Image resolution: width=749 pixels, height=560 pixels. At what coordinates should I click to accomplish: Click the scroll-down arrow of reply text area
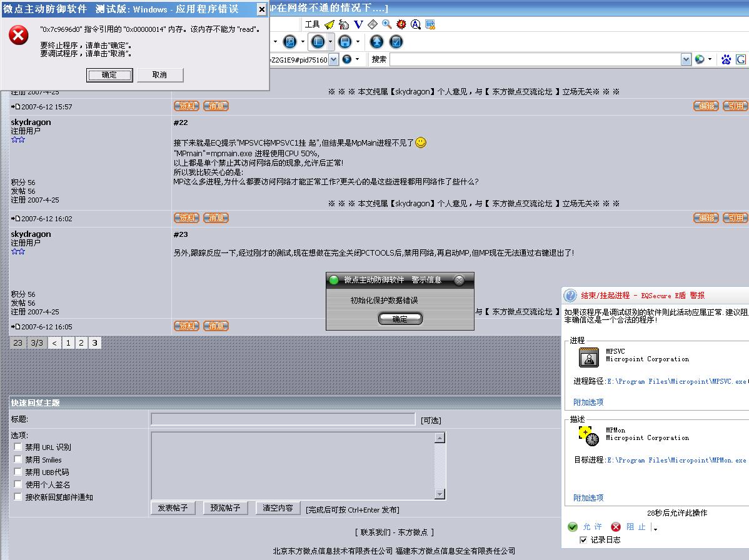(440, 494)
